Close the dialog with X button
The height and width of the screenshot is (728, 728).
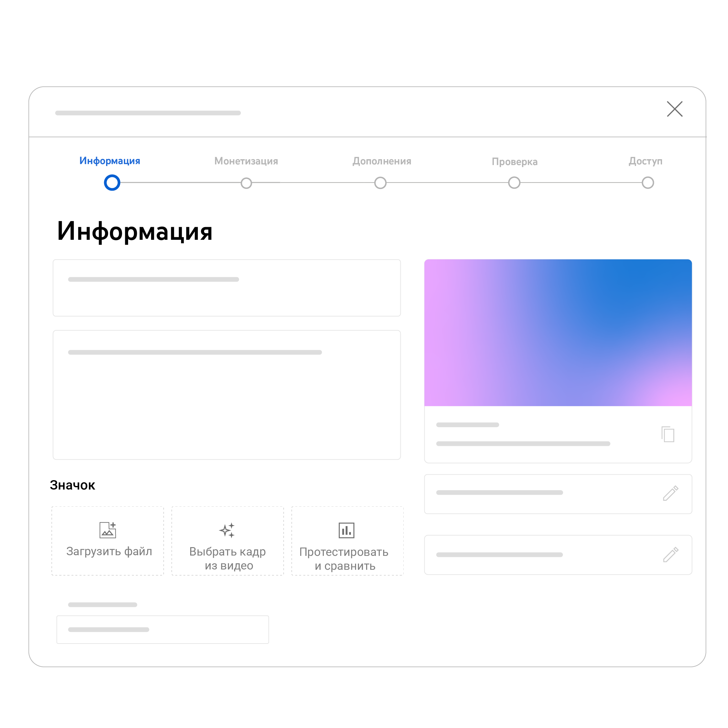(675, 108)
